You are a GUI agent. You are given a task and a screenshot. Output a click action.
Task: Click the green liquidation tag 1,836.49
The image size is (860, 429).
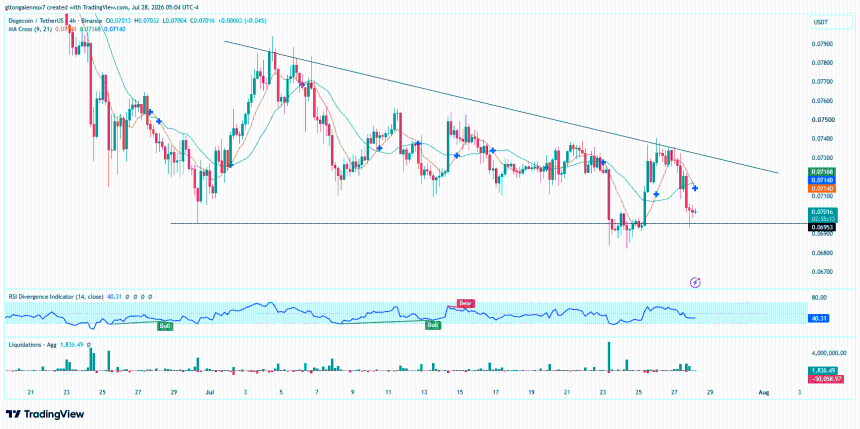click(821, 370)
